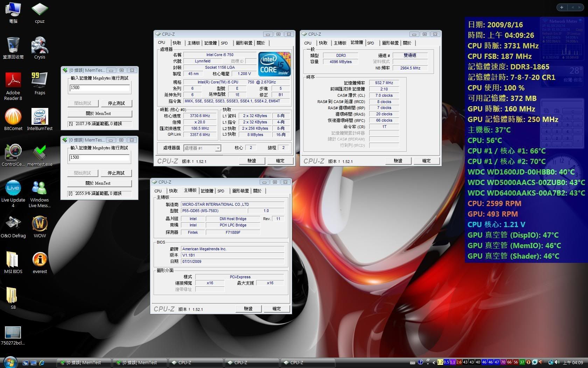Click 驗證 in the memory CPU-Z window
Screen dimensions: 588x368
398,161
